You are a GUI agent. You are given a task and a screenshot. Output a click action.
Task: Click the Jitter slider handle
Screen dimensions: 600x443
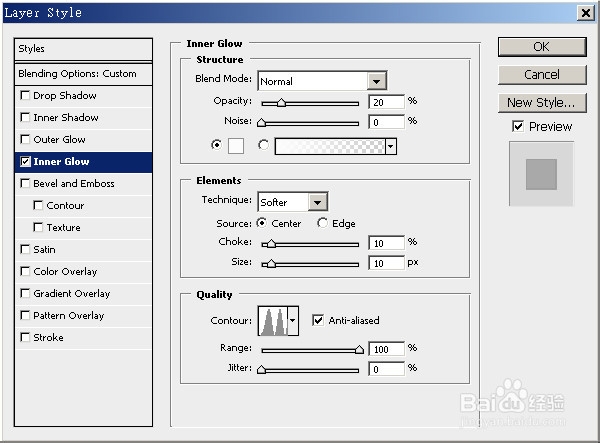coord(261,370)
